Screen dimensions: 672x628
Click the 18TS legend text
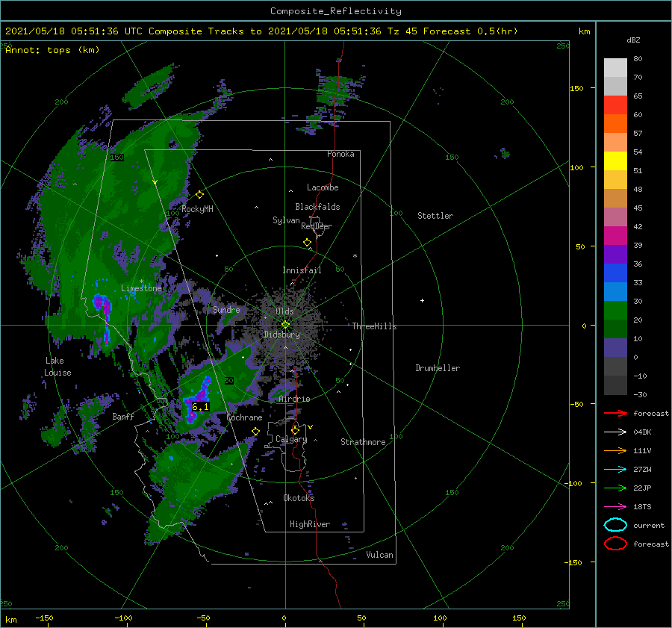[x=642, y=507]
